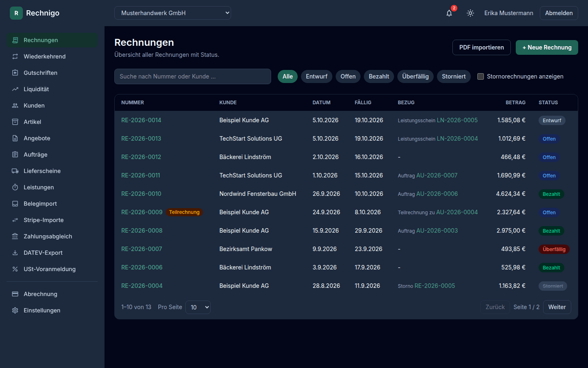Enable the Stornorechnungen anzeigen checkbox
Image resolution: width=588 pixels, height=368 pixels.
(481, 76)
